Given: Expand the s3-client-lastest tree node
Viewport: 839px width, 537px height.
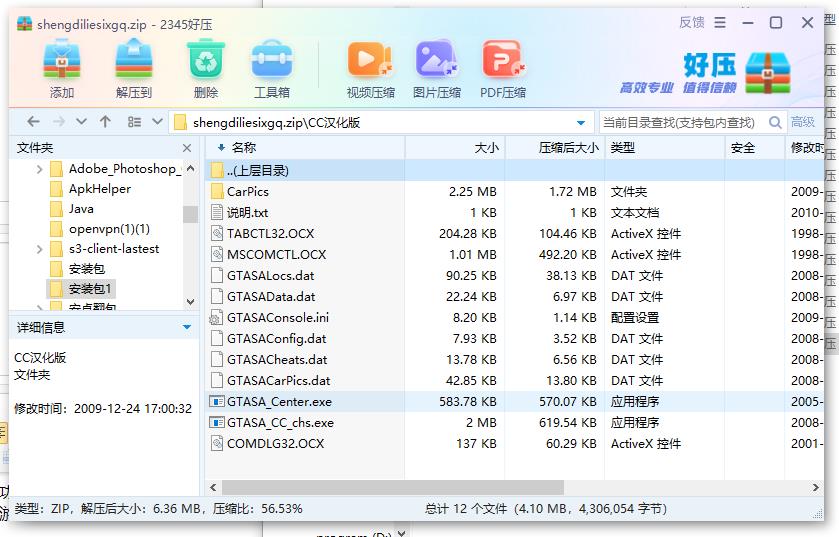Looking at the screenshot, I should click(39, 249).
